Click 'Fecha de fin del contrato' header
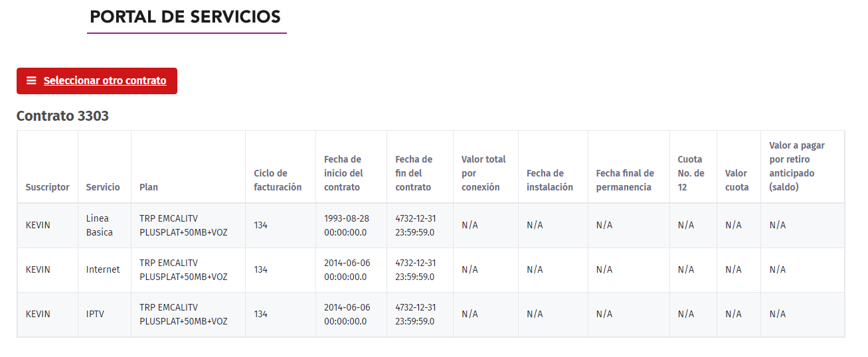Screen dimensions: 868x357 coord(414,173)
